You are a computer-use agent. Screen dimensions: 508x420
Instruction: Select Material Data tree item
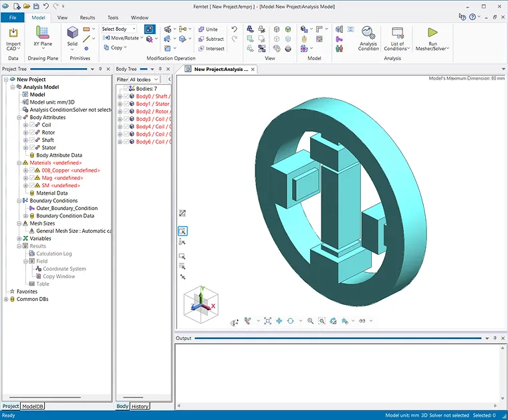(x=52, y=193)
